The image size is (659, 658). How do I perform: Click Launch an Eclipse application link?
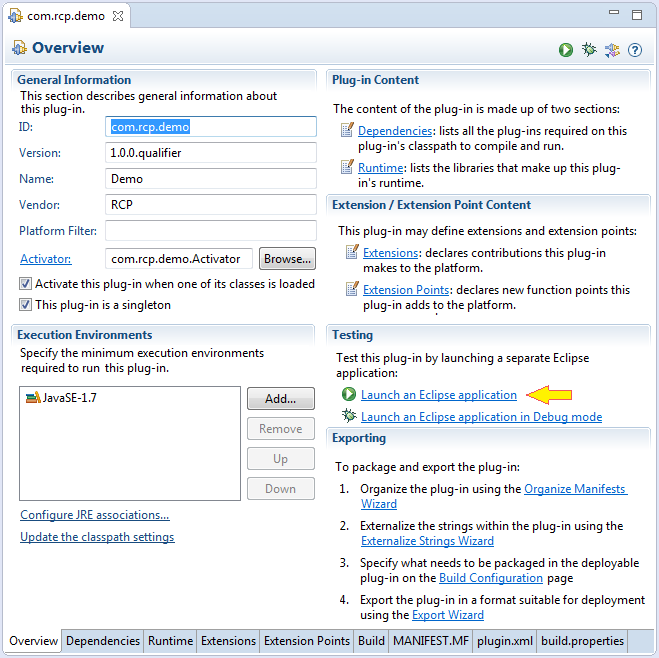coord(439,395)
